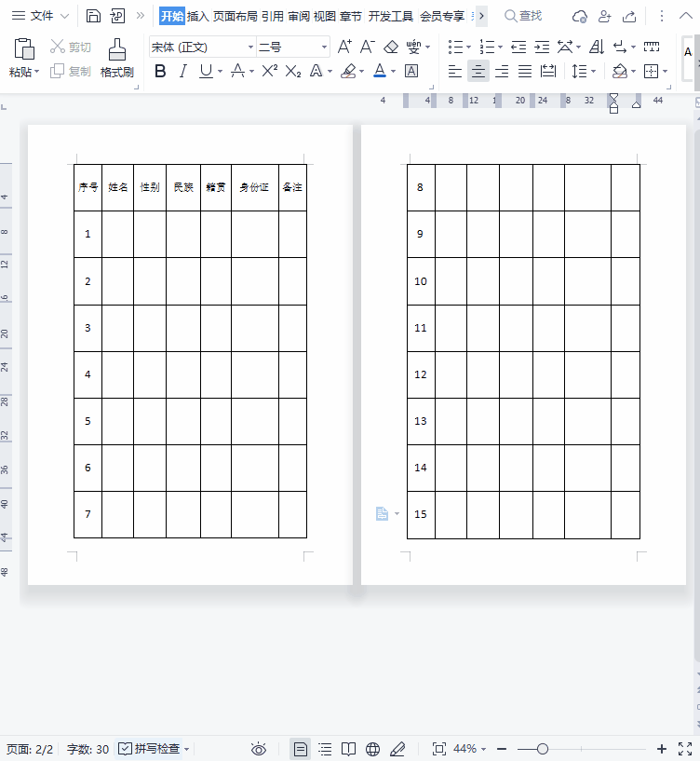Image resolution: width=700 pixels, height=761 pixels.
Task: Toggle bold formatting
Action: [160, 72]
